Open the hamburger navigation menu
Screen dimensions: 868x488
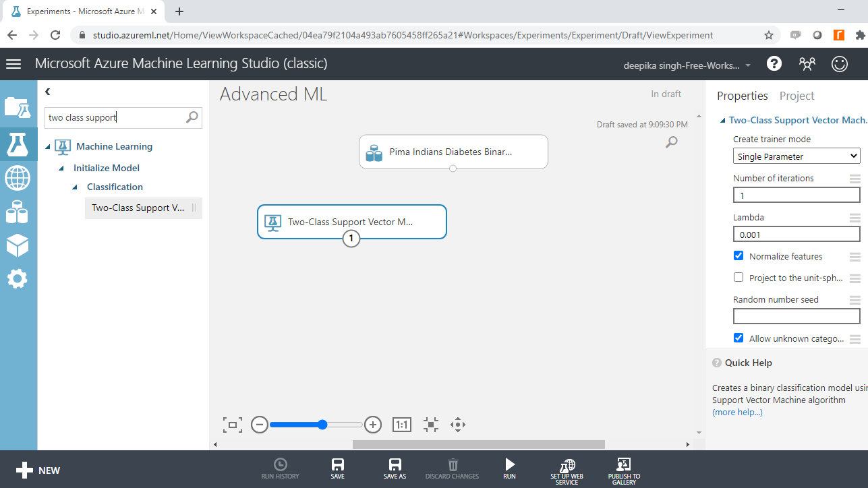13,64
